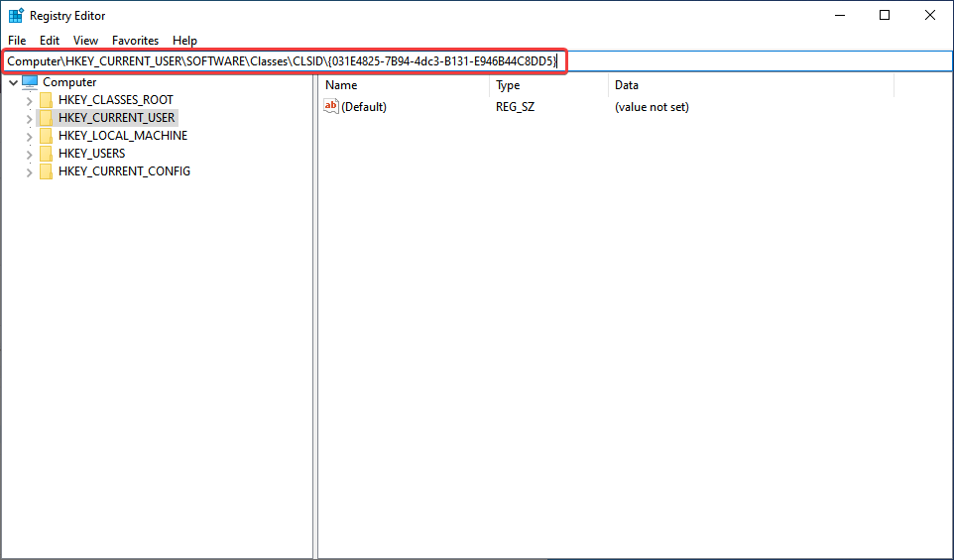Click the (Default) string value icon
The width and height of the screenshot is (954, 560).
click(x=331, y=106)
